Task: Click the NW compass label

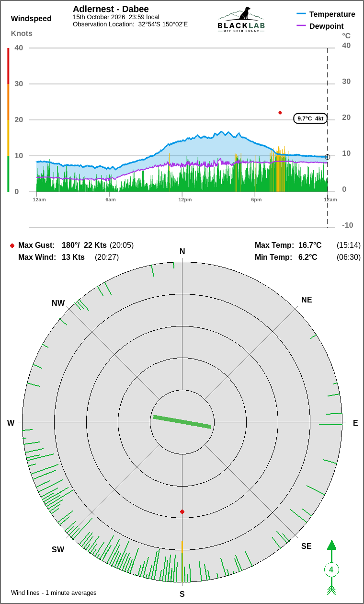Action: [x=58, y=303]
